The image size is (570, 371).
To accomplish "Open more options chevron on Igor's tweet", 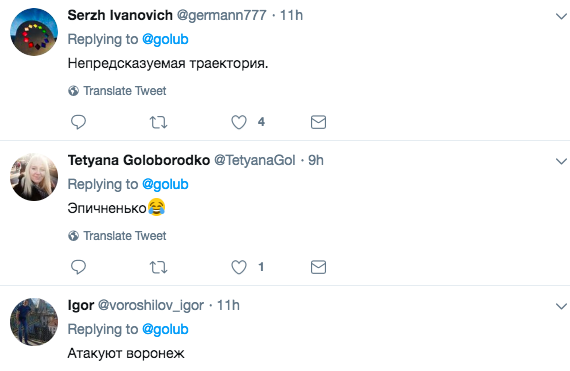I will (x=561, y=306).
